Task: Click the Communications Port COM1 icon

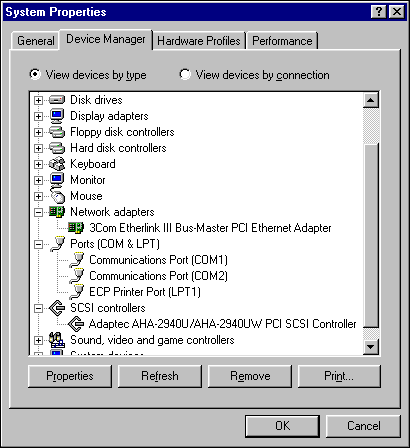Action: click(76, 260)
